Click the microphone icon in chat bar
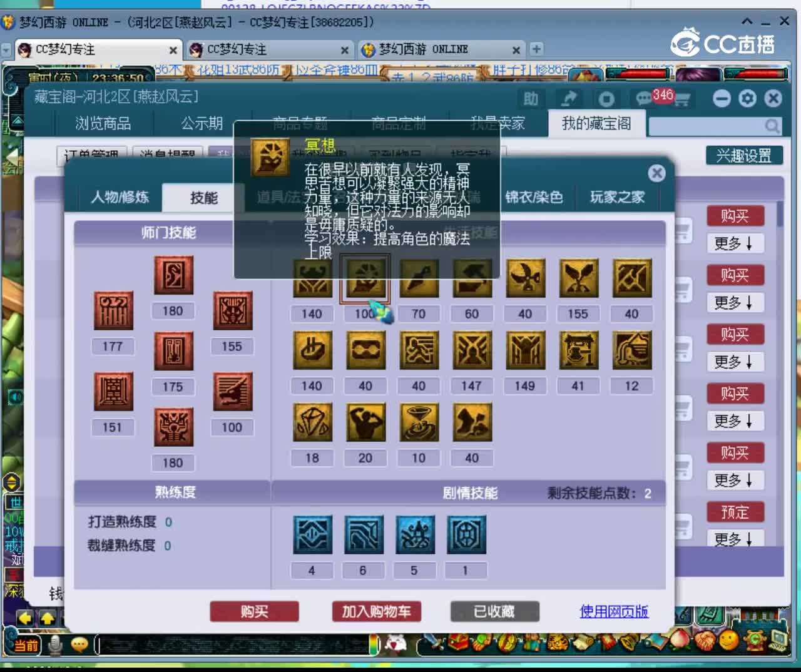Screen dimensions: 801x672 tap(55, 644)
